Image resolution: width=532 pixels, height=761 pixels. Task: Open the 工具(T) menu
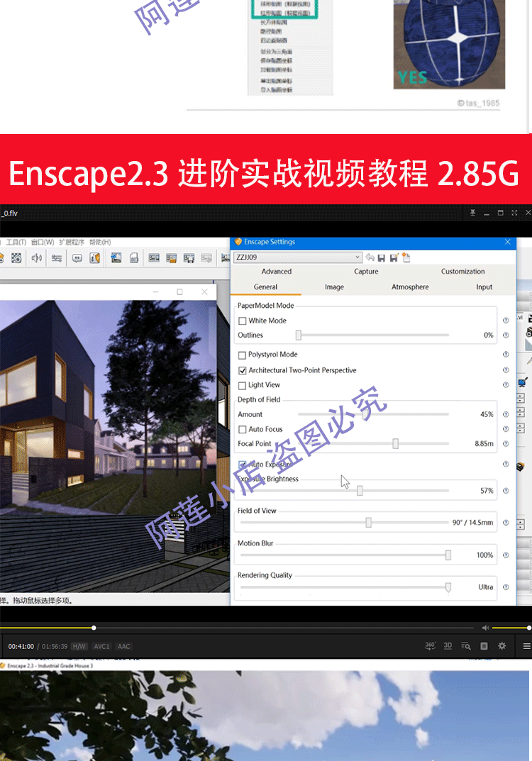tap(16, 242)
